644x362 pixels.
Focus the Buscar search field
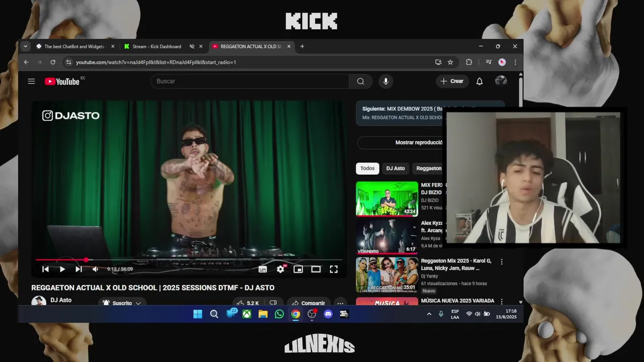(250, 81)
